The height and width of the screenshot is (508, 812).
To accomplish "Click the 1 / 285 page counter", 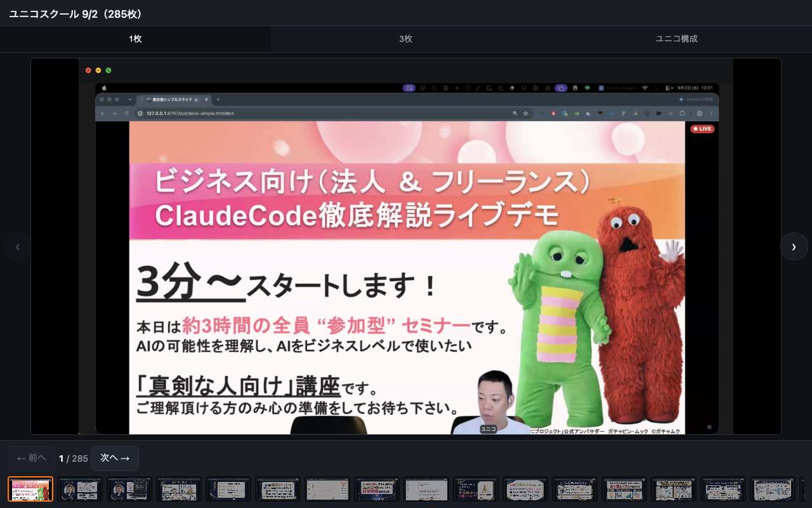I will click(73, 458).
